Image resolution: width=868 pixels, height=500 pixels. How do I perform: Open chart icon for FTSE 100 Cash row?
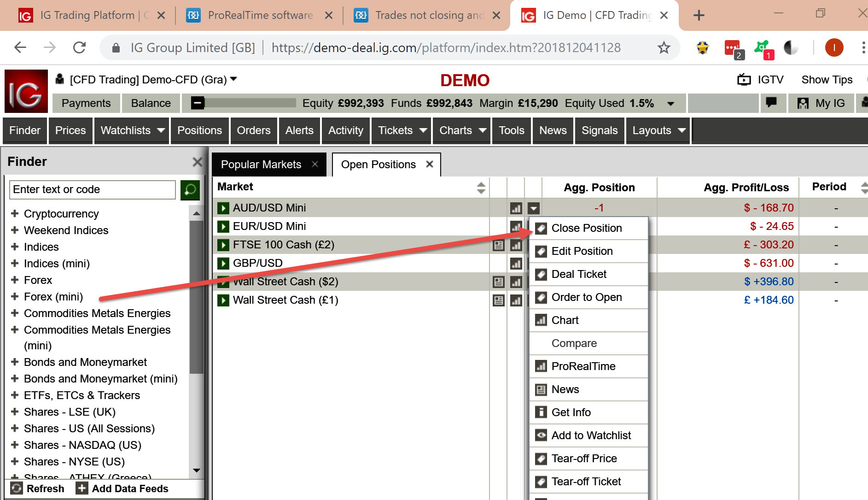[516, 245]
